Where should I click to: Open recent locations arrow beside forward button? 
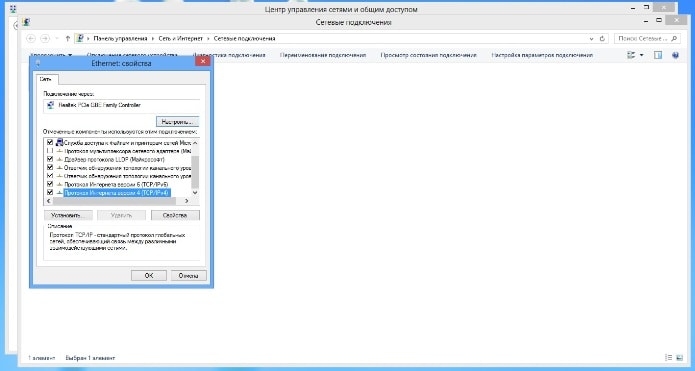(x=57, y=39)
